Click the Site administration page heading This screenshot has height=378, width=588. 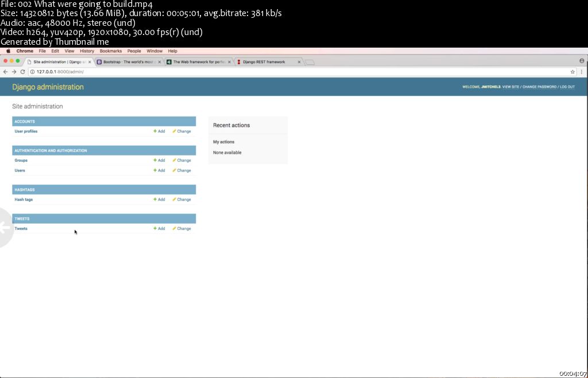[37, 106]
